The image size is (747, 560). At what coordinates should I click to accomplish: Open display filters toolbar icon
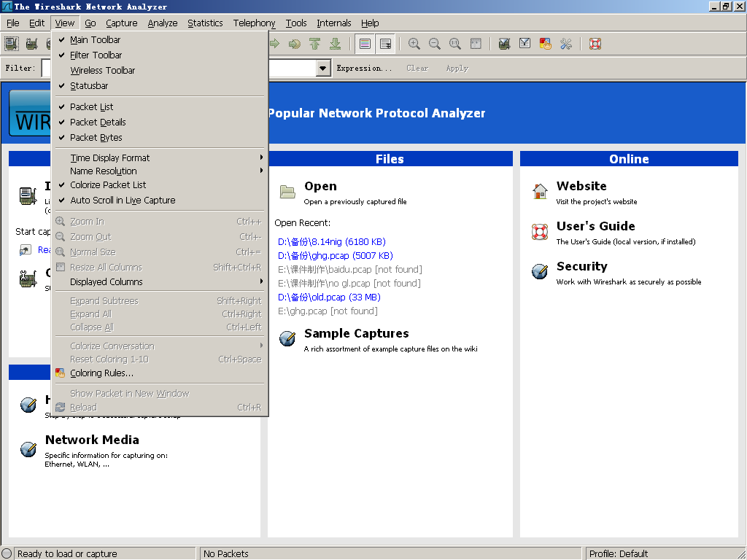click(525, 44)
